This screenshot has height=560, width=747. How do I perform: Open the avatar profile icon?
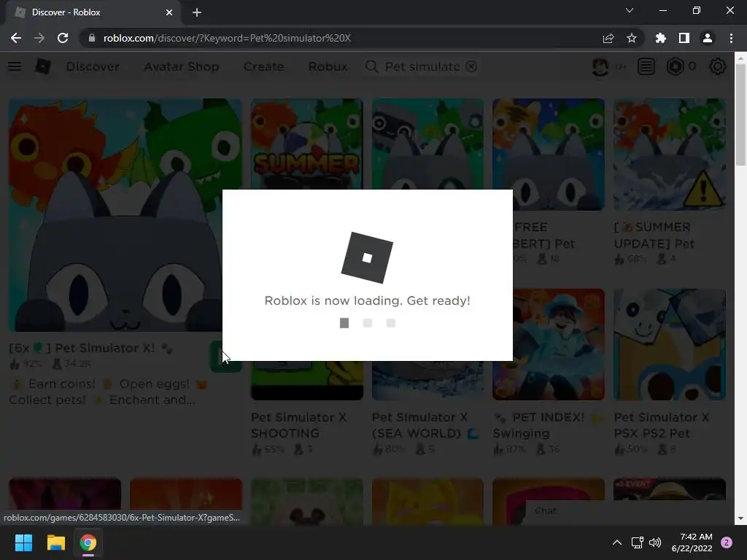600,66
